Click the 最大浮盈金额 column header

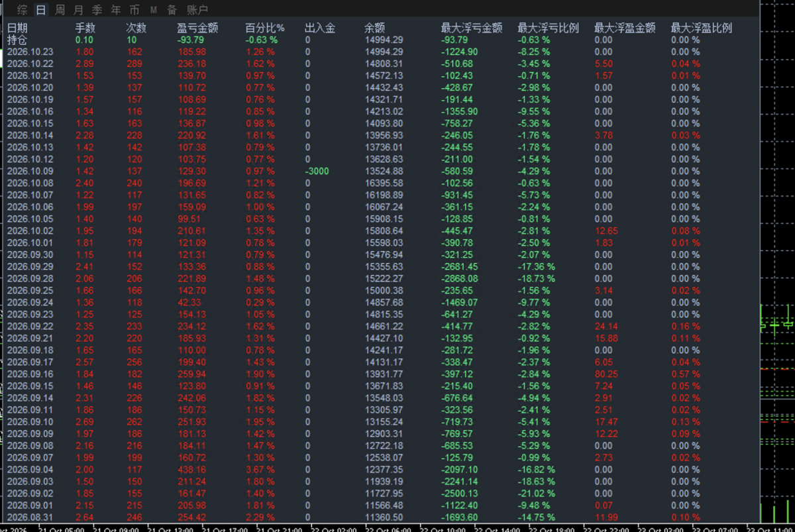[625, 28]
